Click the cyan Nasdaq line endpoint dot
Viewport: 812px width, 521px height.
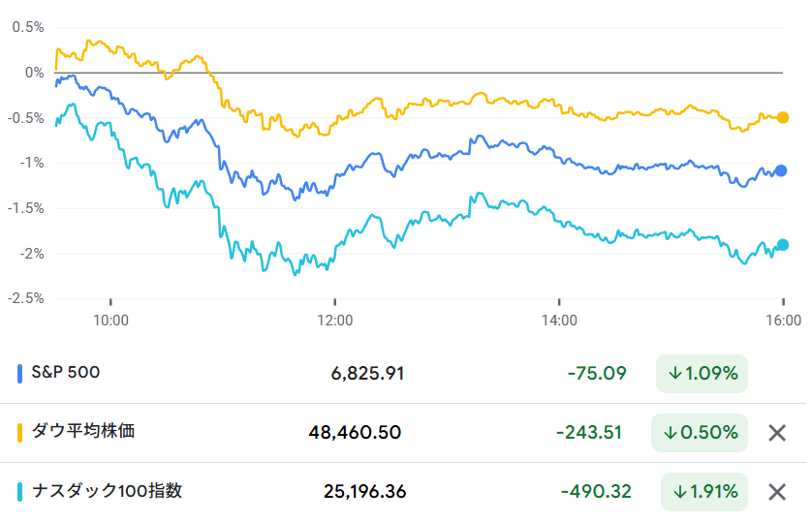coord(783,245)
